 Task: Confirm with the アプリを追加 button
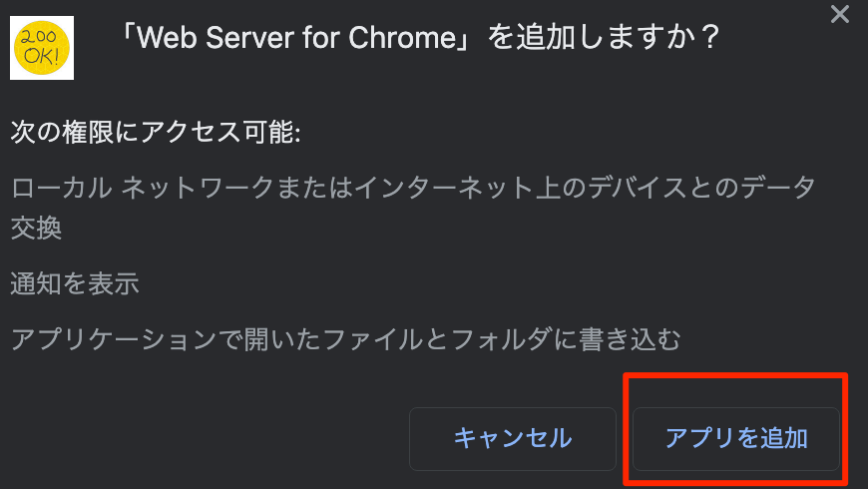pos(736,439)
